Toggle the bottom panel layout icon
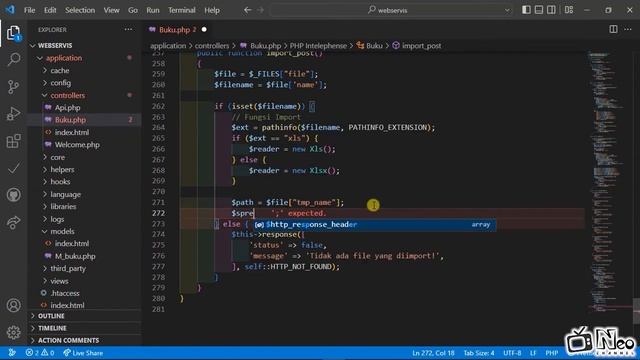The height and width of the screenshot is (360, 640). tap(539, 10)
